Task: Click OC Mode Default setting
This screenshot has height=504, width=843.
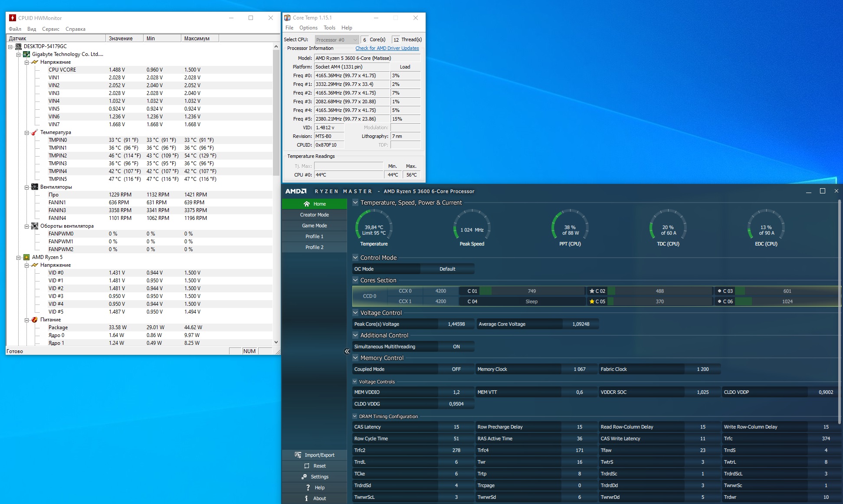Action: pyautogui.click(x=447, y=269)
